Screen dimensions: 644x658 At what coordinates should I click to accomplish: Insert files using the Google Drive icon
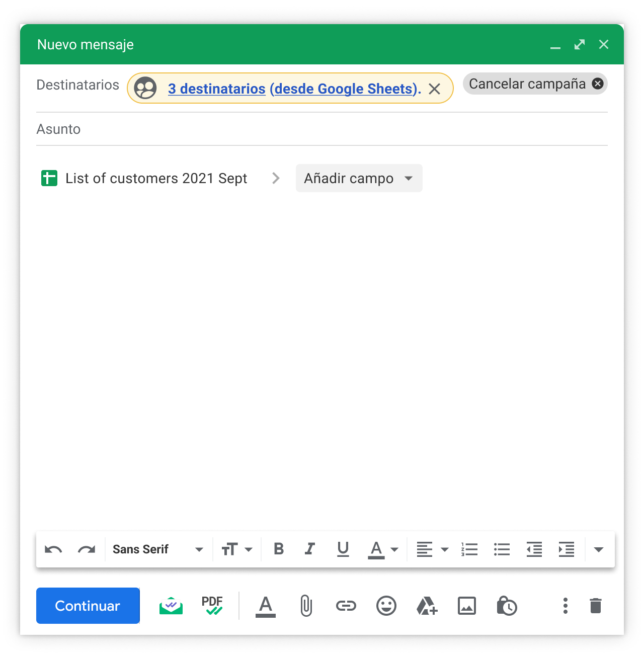[x=427, y=606]
